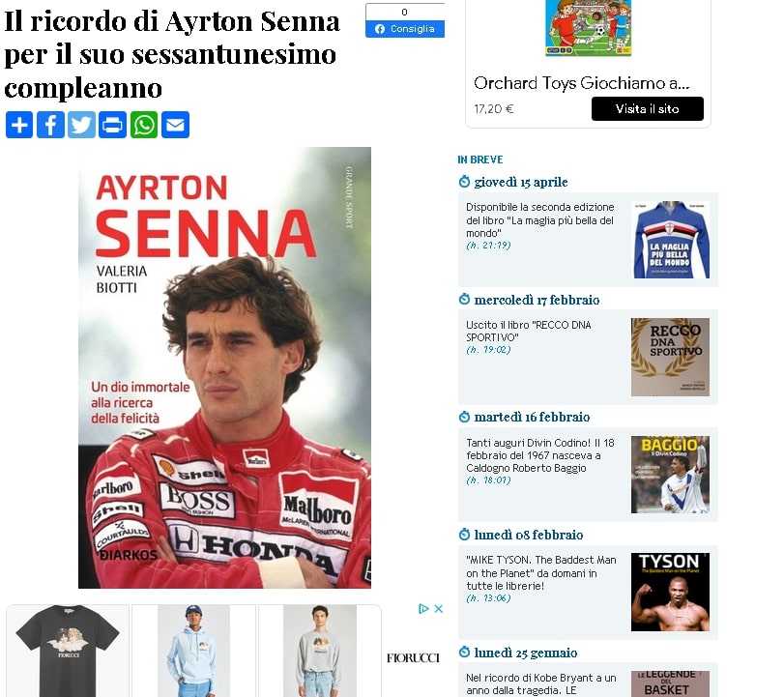This screenshot has height=697, width=784.
Task: Open the Orchard Toys Giochiamo ad title
Action: [582, 83]
